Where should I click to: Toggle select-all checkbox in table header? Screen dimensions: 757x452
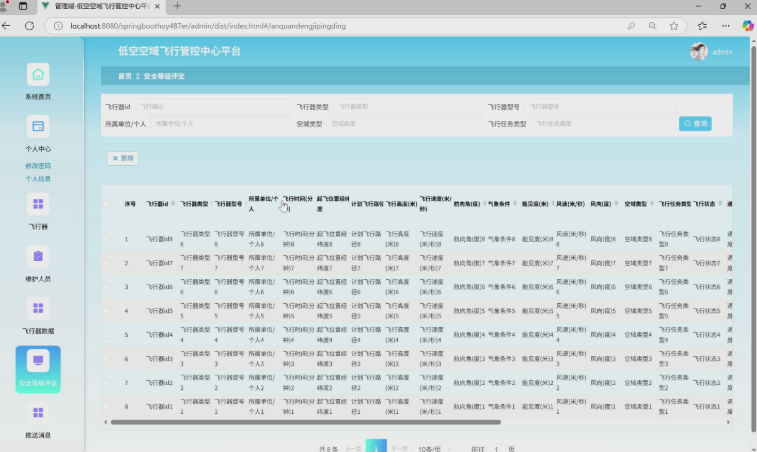point(106,204)
